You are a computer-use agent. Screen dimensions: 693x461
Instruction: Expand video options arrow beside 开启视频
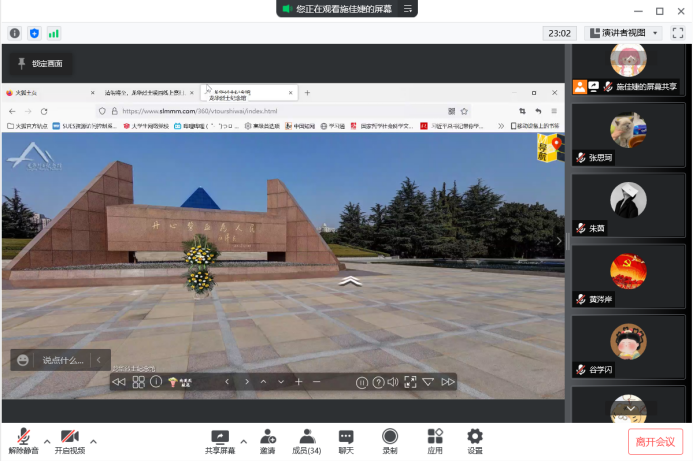coord(93,441)
